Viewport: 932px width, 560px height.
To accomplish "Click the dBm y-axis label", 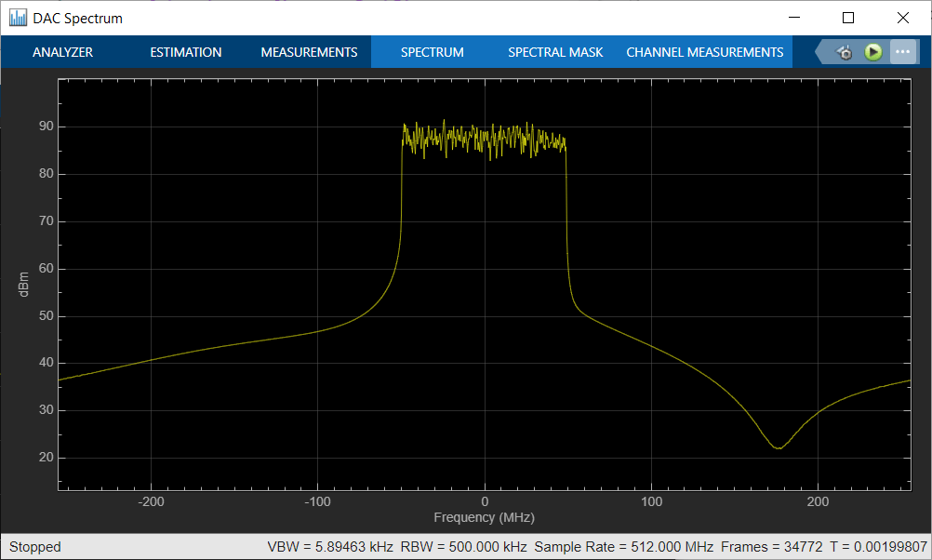I will 23,284.
